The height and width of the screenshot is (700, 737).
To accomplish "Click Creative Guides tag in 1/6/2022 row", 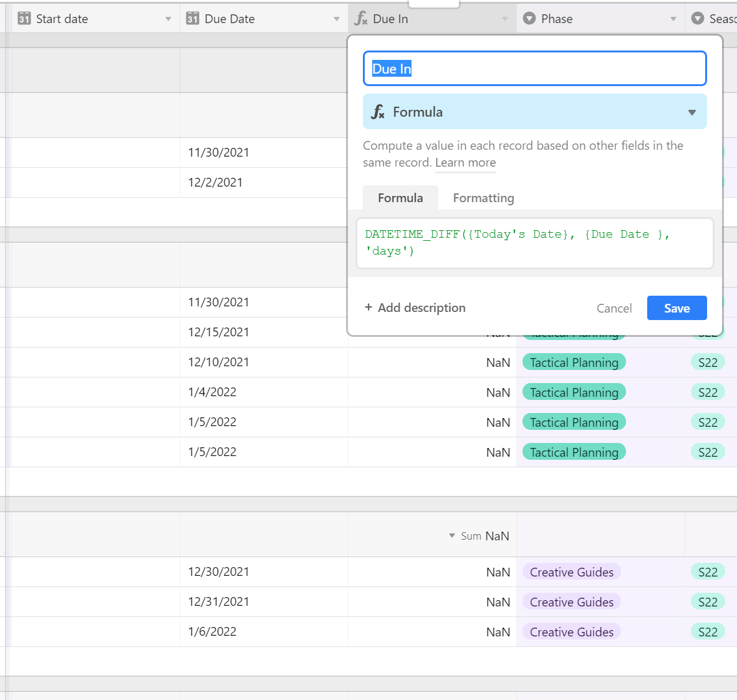I will 572,632.
